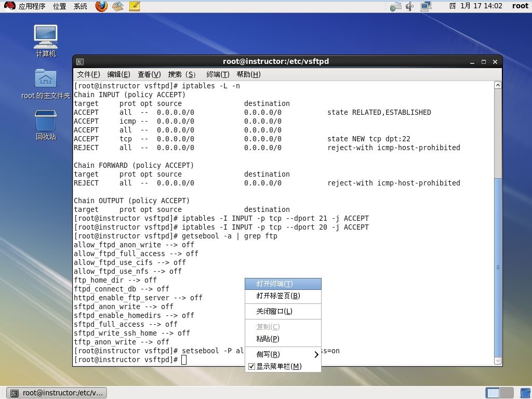This screenshot has width=532, height=399.
Task: Maximize the terminal window
Action: (x=484, y=62)
